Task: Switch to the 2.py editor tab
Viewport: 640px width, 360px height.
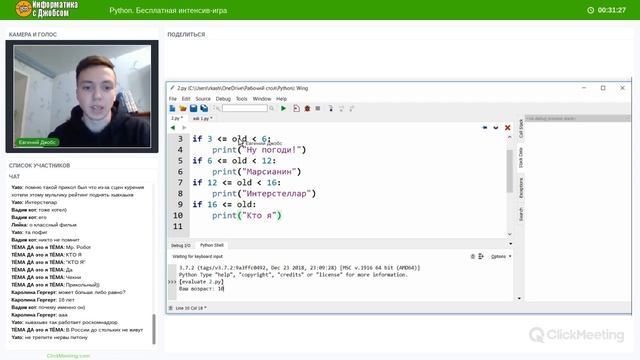Action: pyautogui.click(x=177, y=118)
